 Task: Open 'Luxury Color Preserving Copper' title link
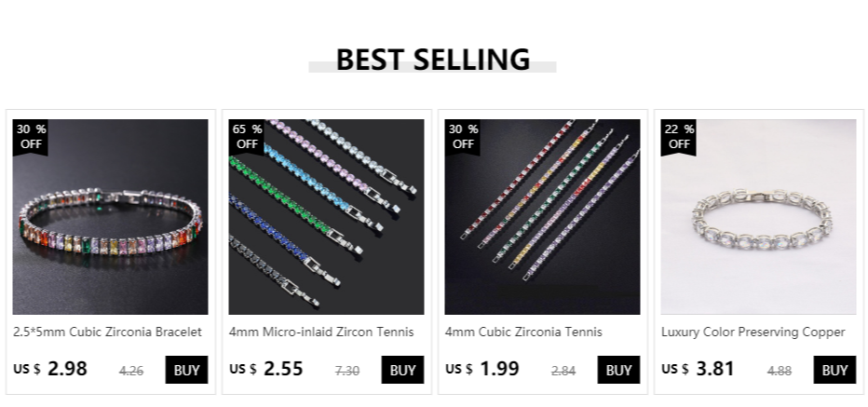[753, 332]
